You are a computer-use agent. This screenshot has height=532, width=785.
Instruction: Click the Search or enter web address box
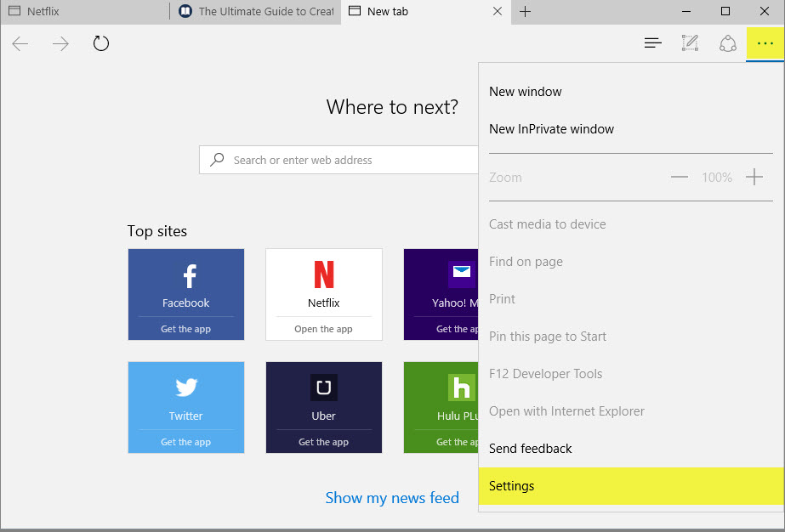click(339, 160)
